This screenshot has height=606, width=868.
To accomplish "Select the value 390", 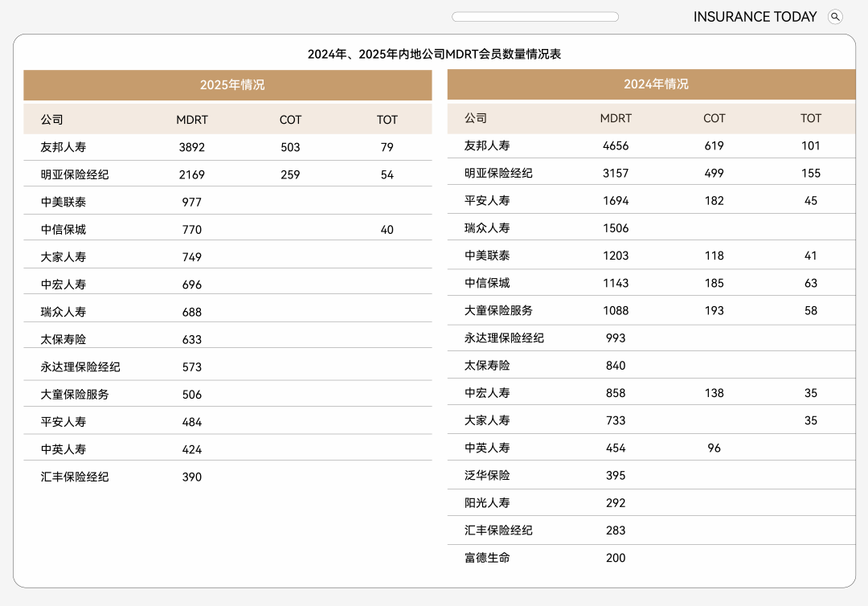I will tap(192, 477).
